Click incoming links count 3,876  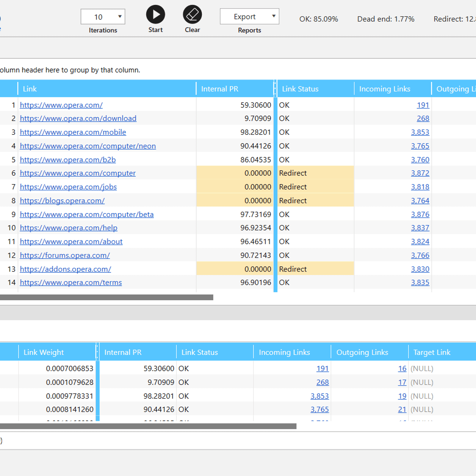click(420, 214)
